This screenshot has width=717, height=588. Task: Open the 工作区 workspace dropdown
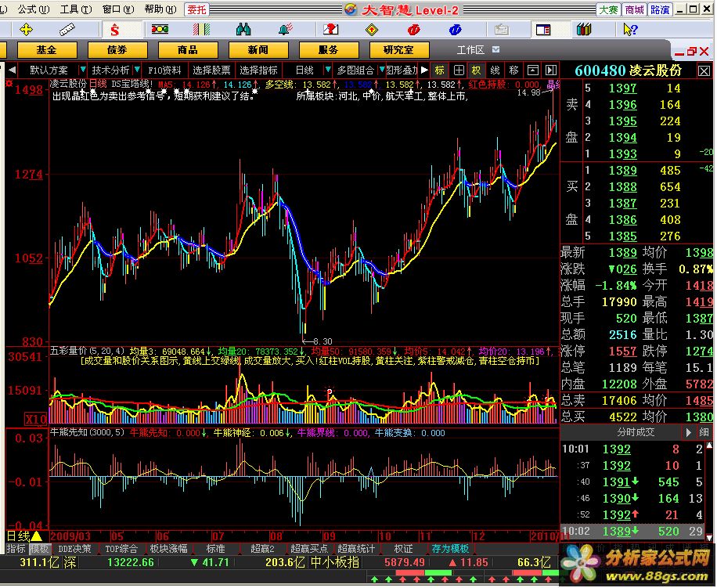click(x=496, y=49)
